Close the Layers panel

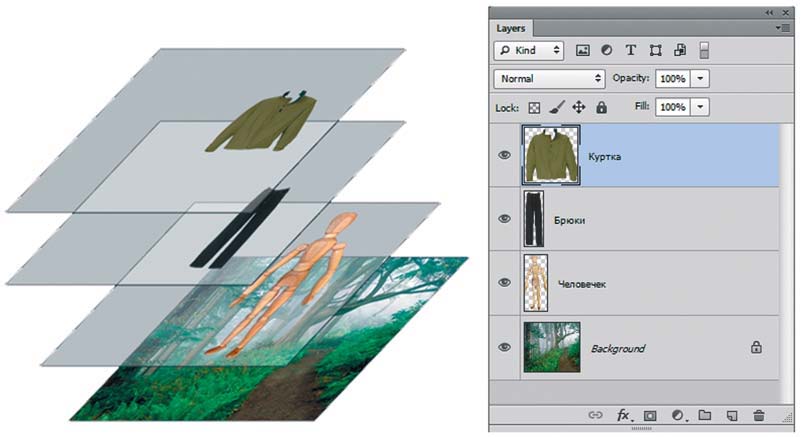[786, 12]
